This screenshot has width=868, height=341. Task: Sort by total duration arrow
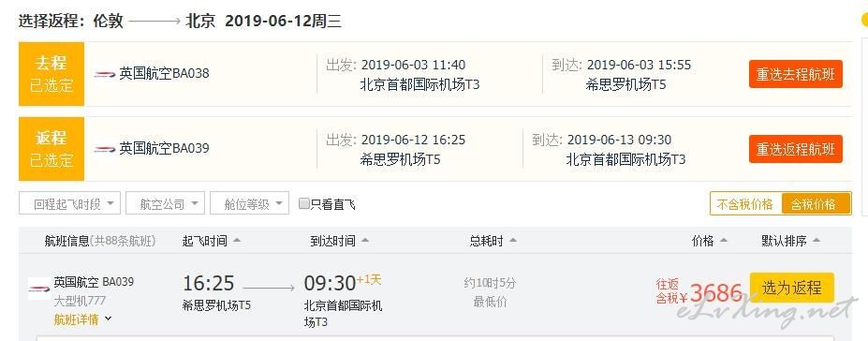click(512, 241)
